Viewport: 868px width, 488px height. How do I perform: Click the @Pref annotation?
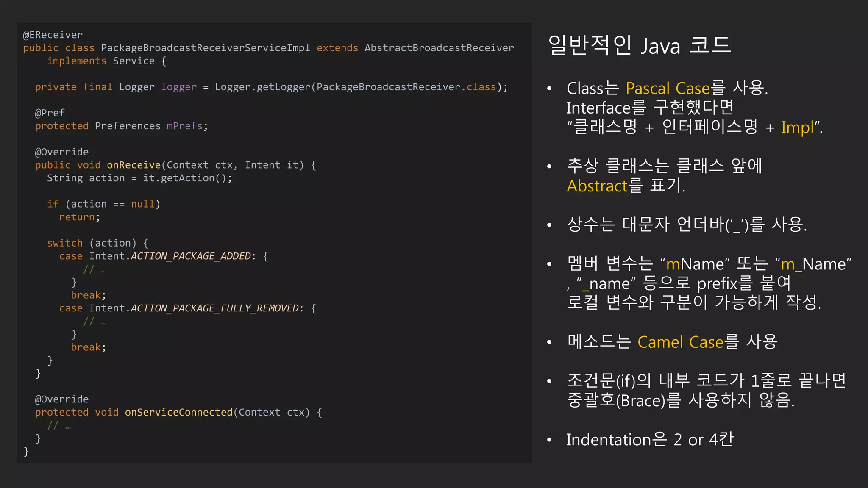50,113
